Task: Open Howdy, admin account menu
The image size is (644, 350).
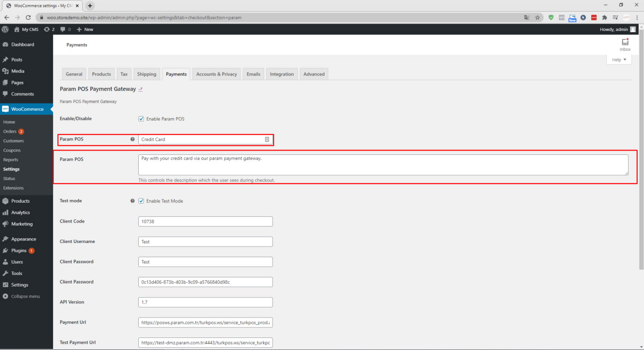Action: pyautogui.click(x=618, y=30)
